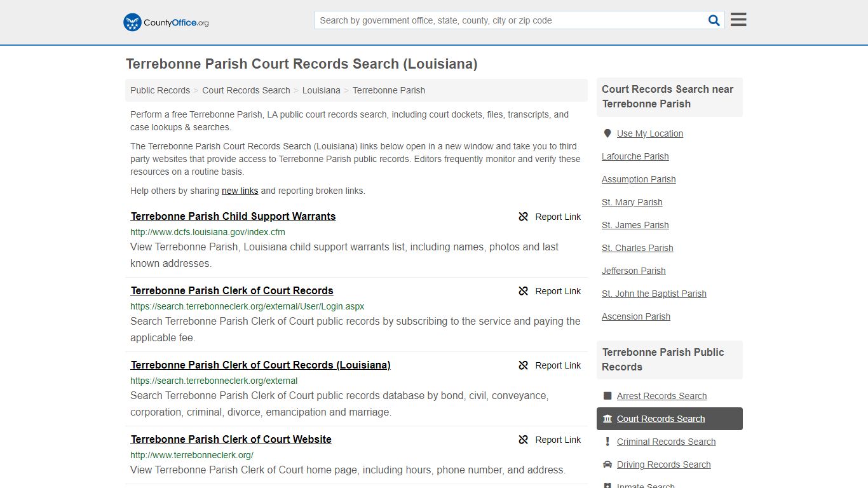
Task: Click broken-link icon for Clerk of Court Records (Louisiana)
Action: coord(524,365)
